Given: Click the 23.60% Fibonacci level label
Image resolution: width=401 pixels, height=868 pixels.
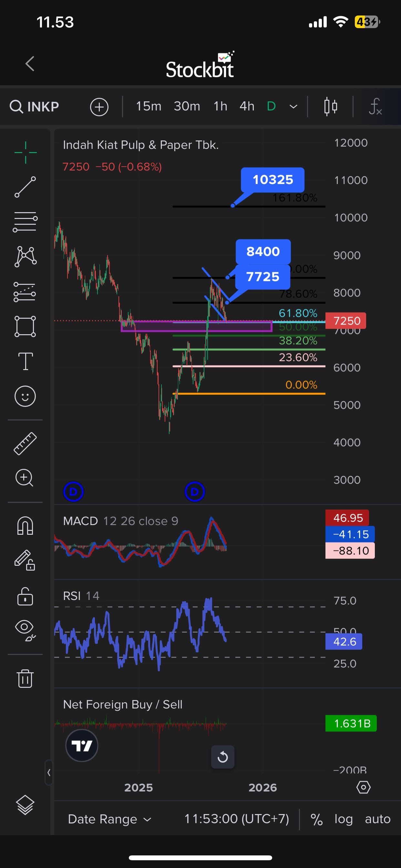Looking at the screenshot, I should tap(298, 357).
